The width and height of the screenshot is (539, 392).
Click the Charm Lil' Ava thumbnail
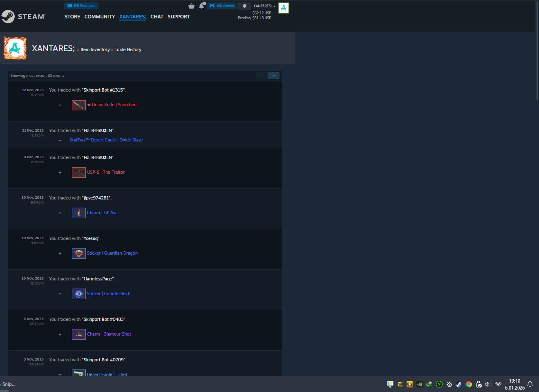click(x=79, y=213)
